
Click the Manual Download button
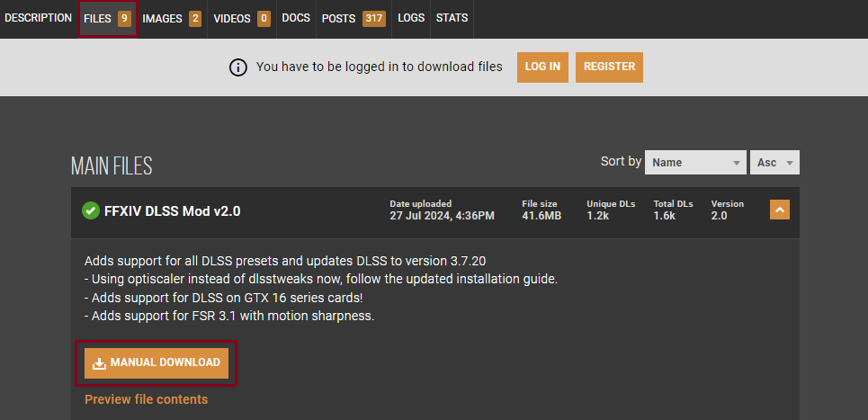(157, 363)
